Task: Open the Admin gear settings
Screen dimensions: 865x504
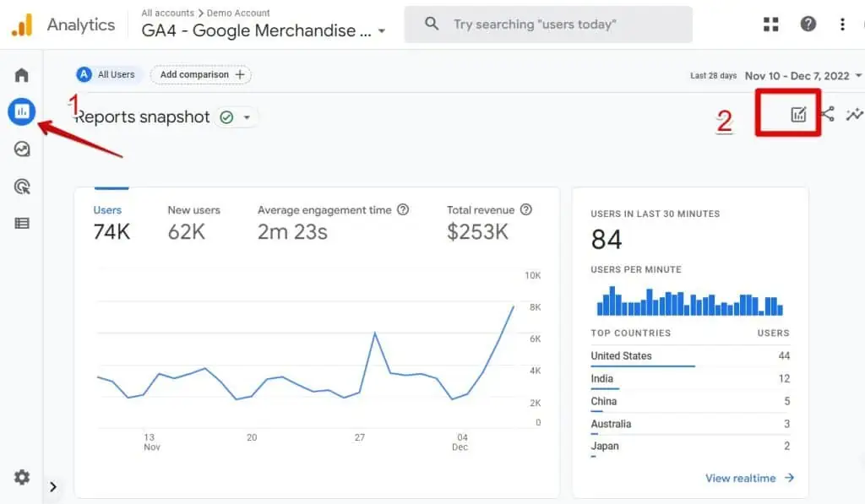Action: [x=22, y=477]
